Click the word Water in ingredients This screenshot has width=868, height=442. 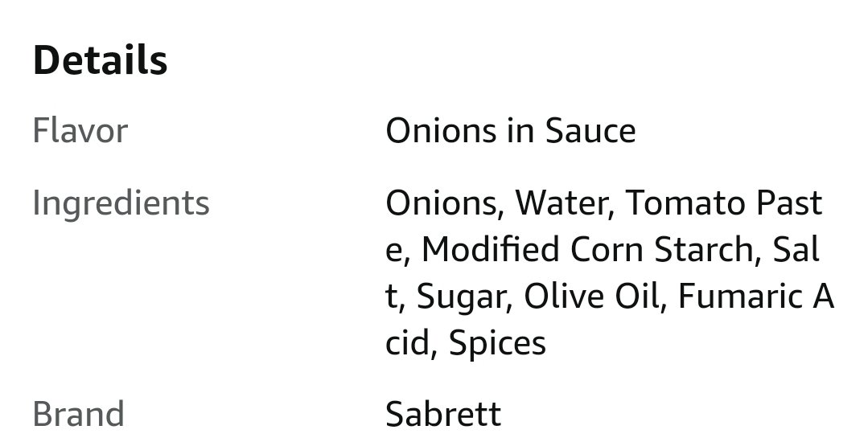[561, 203]
